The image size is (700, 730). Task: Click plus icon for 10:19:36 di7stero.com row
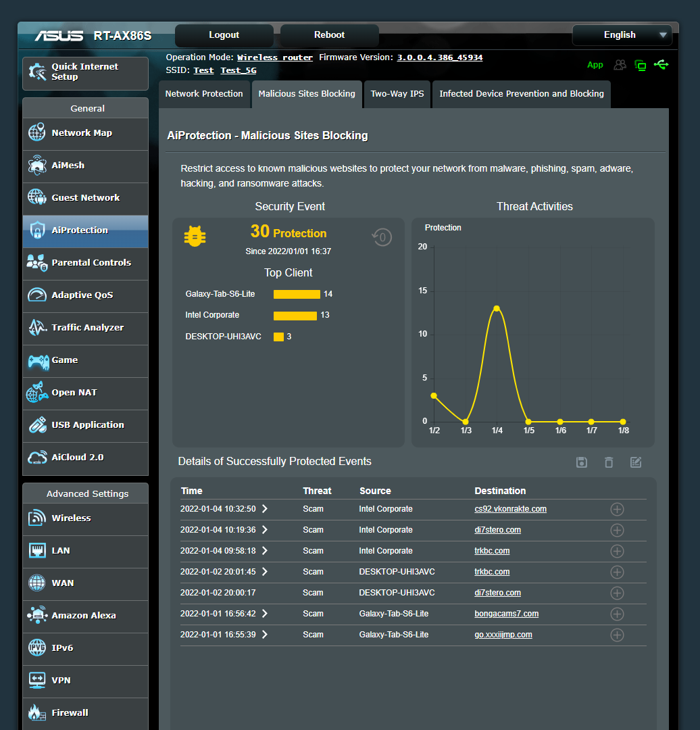tap(617, 531)
